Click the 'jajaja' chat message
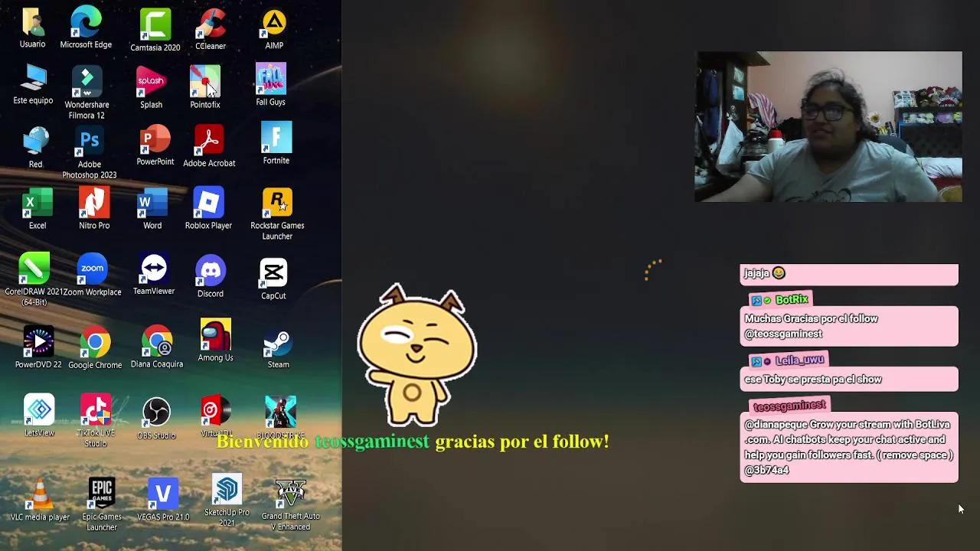The height and width of the screenshot is (551, 980). pos(849,274)
